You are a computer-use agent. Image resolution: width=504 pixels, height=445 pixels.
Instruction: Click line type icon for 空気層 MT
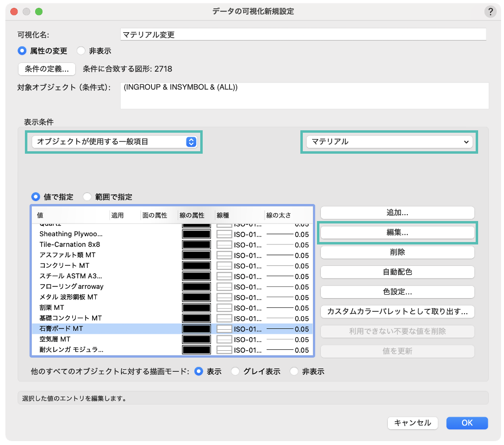(x=224, y=340)
